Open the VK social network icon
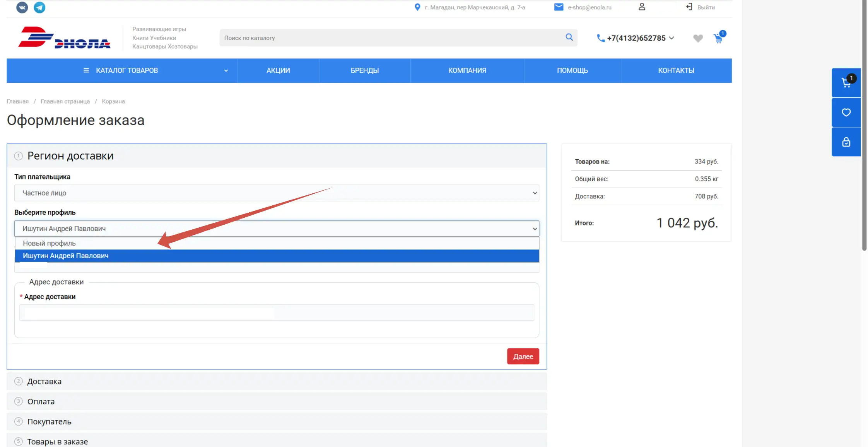 click(22, 7)
